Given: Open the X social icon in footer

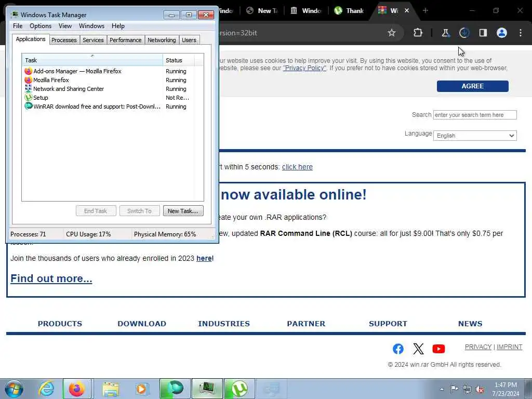Looking at the screenshot, I should tap(418, 349).
